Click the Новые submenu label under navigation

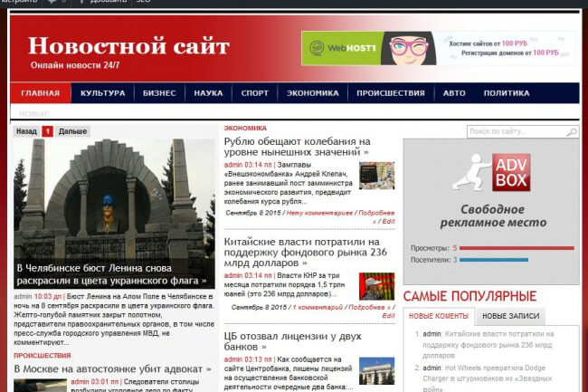coord(34,113)
